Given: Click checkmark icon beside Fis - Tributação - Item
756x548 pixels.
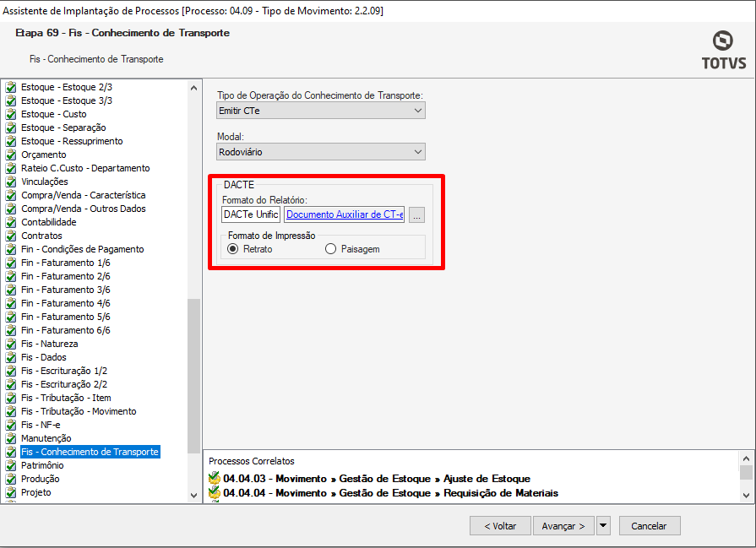Looking at the screenshot, I should tap(11, 398).
